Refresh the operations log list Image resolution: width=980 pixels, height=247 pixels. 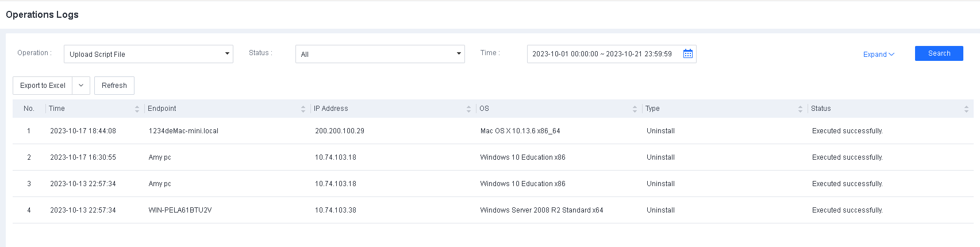pyautogui.click(x=114, y=86)
